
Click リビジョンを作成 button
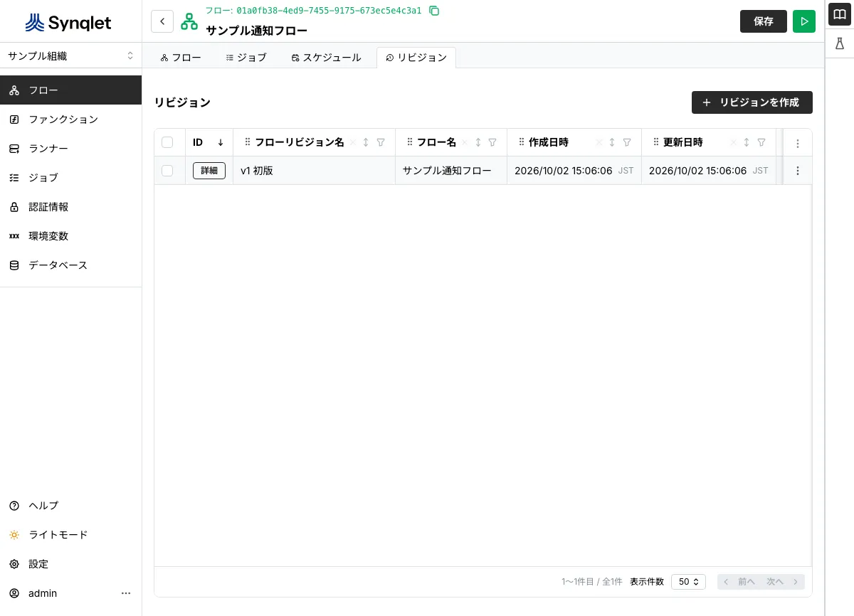752,102
